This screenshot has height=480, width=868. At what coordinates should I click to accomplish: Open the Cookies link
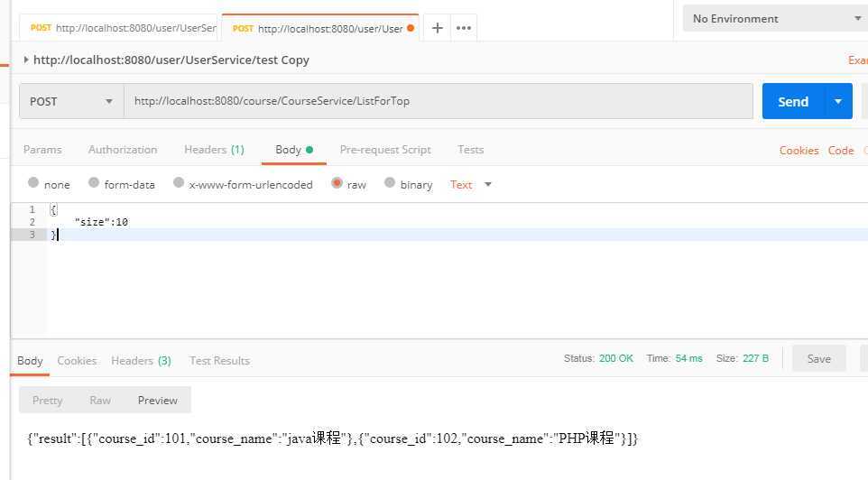pyautogui.click(x=799, y=151)
